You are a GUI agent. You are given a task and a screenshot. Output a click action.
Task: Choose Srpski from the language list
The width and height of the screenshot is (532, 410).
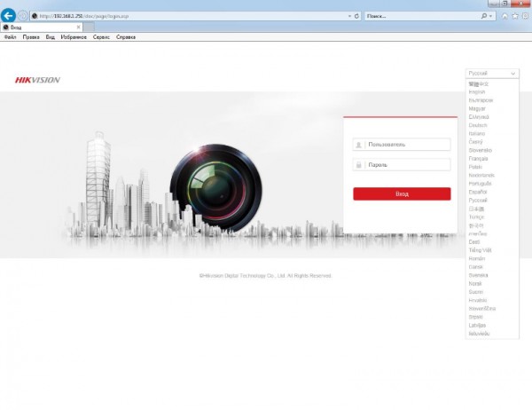[475, 317]
